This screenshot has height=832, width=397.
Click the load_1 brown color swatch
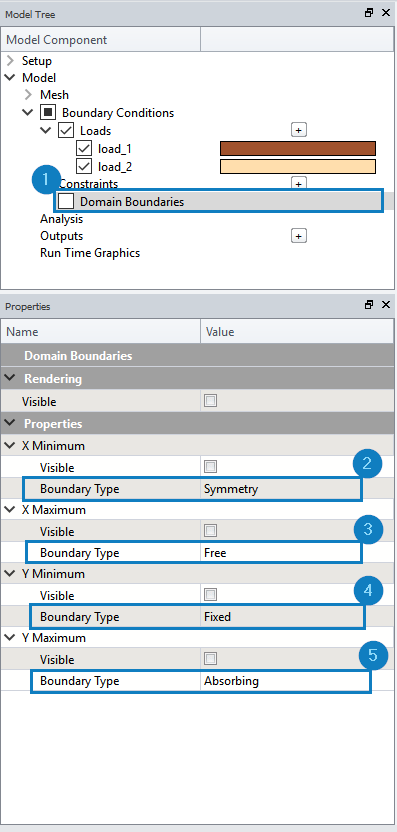298,149
